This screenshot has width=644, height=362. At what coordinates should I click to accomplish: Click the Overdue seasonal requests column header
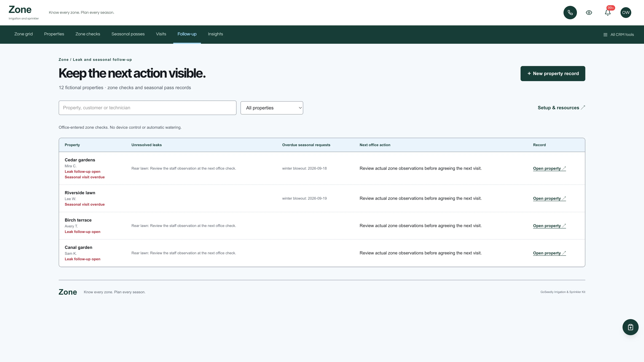tap(306, 145)
